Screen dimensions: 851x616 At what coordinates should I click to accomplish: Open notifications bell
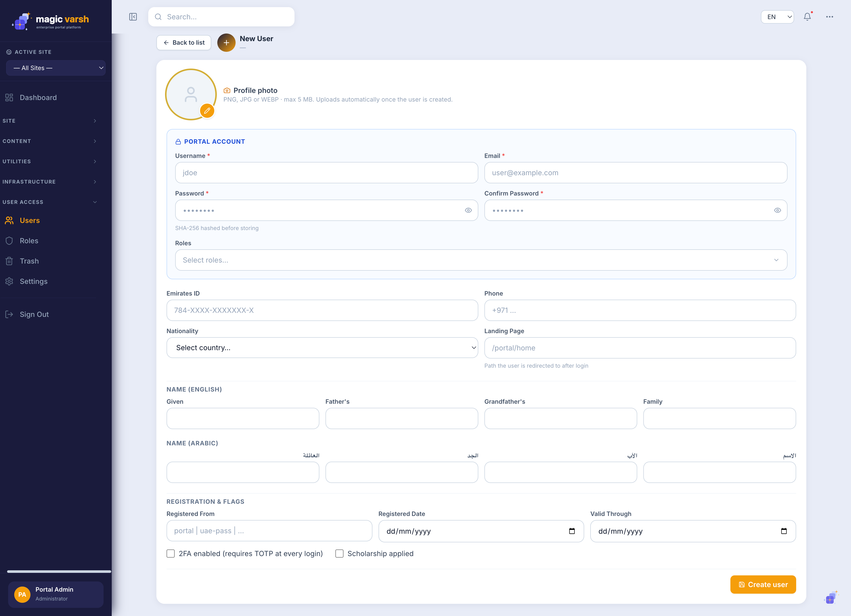(807, 17)
